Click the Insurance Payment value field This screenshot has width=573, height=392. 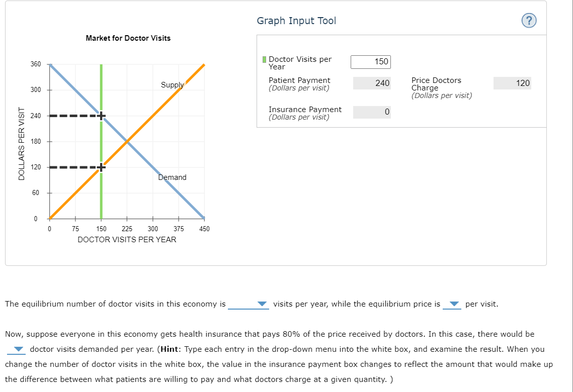pyautogui.click(x=372, y=112)
